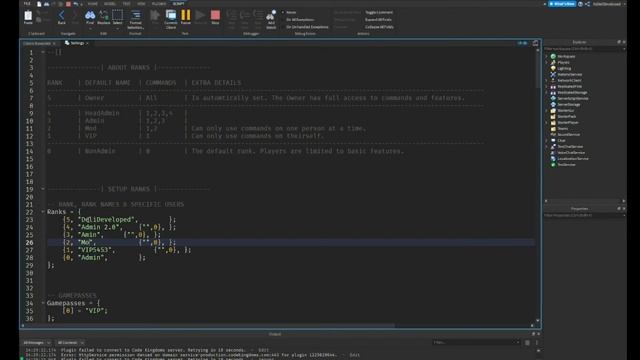Expand the Chat tree node
This screenshot has width=640, height=360.
pos(547,140)
